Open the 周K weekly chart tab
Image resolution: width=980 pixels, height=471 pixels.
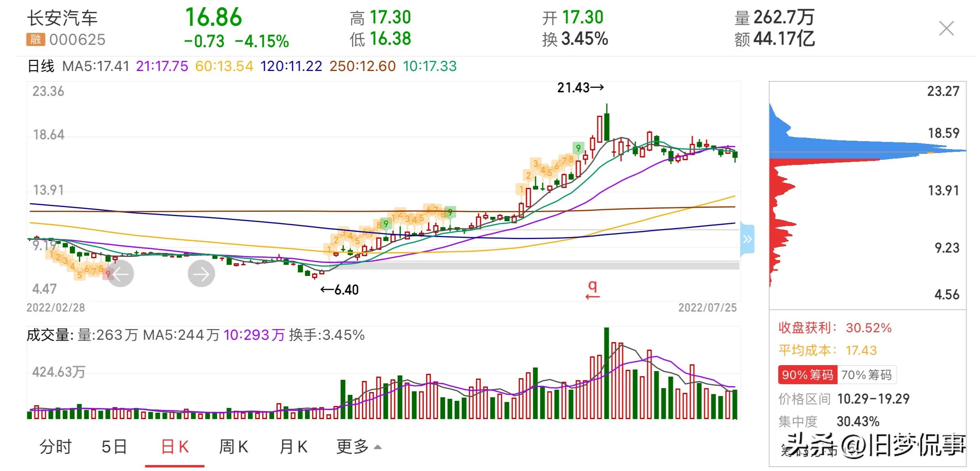pyautogui.click(x=233, y=447)
